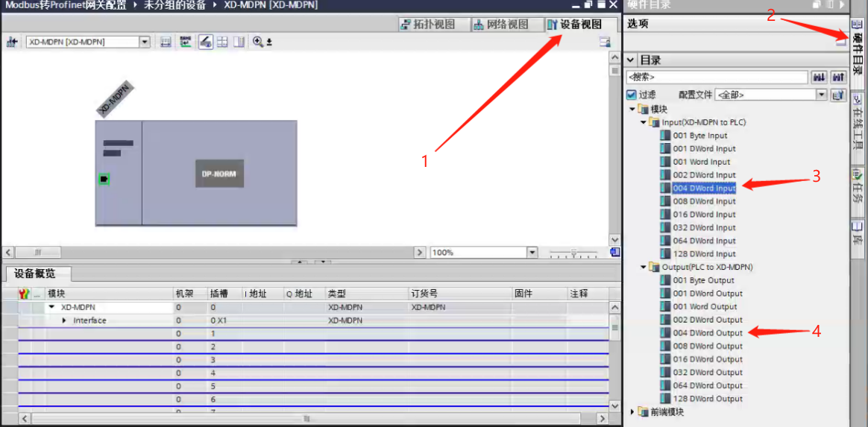Select 002 DWord Input module
868x427 pixels.
coord(704,175)
